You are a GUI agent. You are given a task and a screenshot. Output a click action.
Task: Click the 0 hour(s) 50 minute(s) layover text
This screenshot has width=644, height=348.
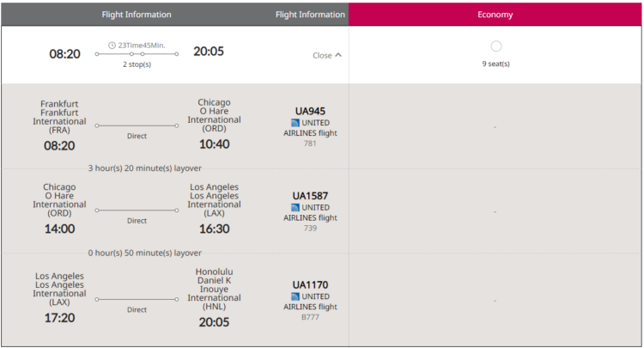coord(144,253)
